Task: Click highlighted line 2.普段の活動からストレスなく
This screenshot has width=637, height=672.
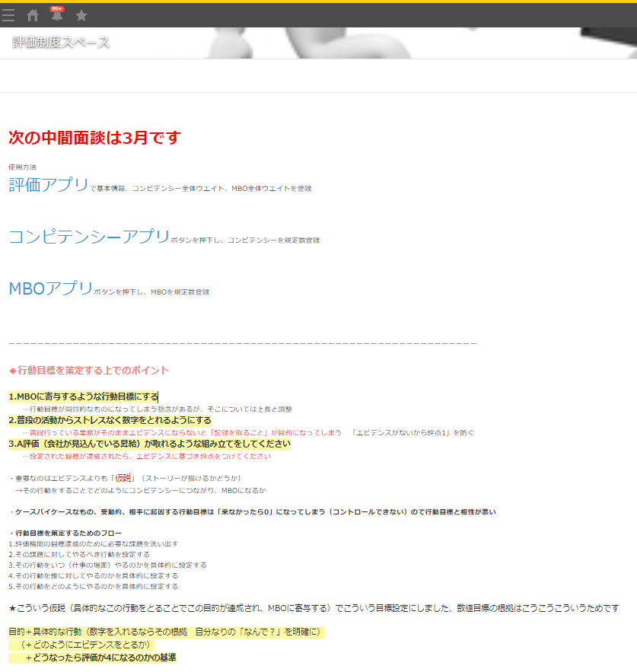Action: coord(110,420)
